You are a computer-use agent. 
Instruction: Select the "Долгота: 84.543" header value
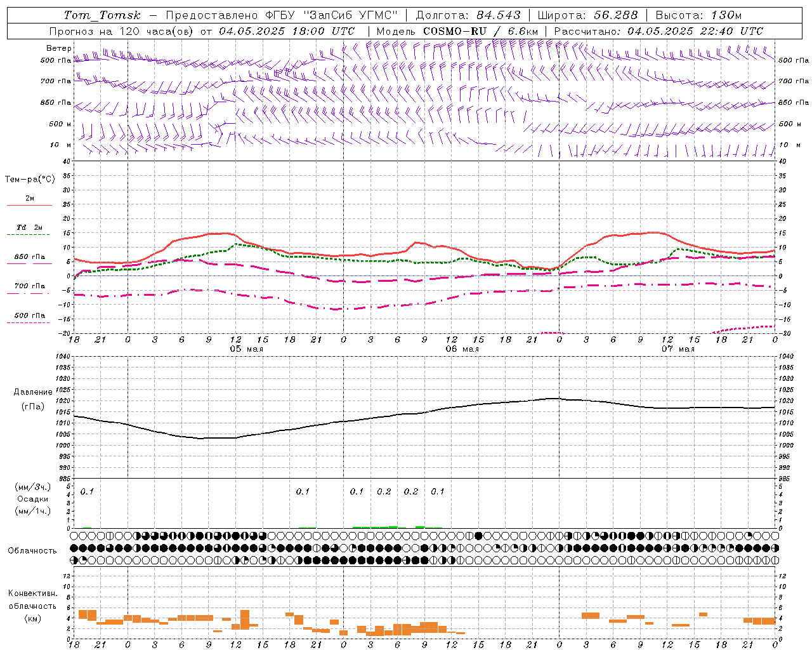[468, 15]
